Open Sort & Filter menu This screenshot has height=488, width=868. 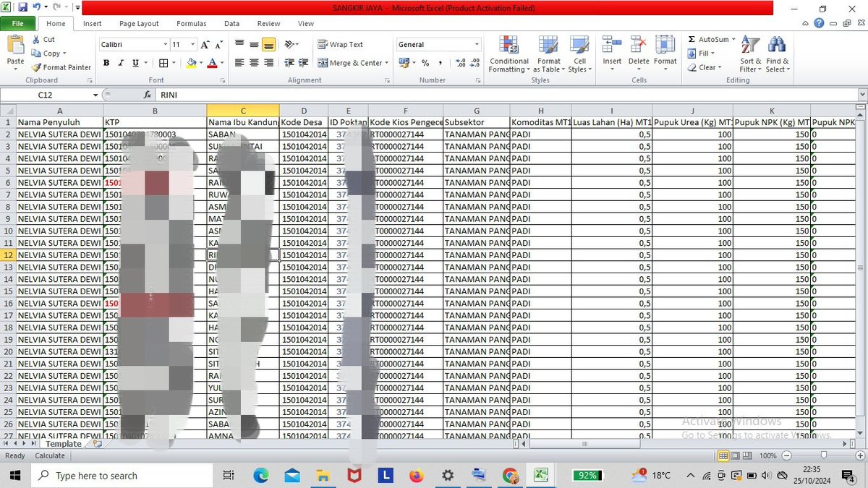750,54
